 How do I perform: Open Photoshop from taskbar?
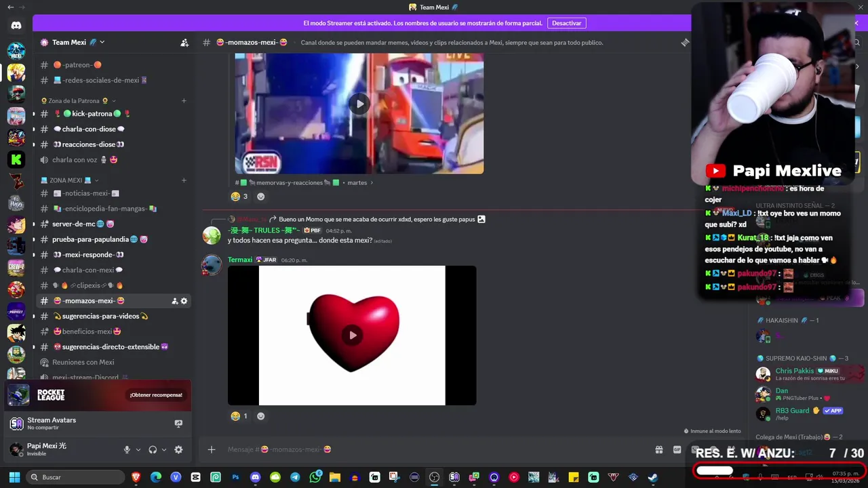point(235,477)
